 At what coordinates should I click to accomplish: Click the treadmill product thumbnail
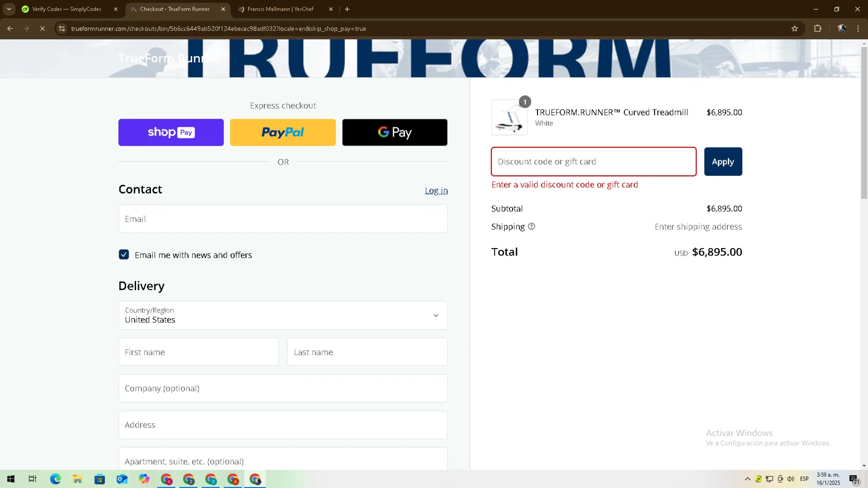(x=509, y=117)
